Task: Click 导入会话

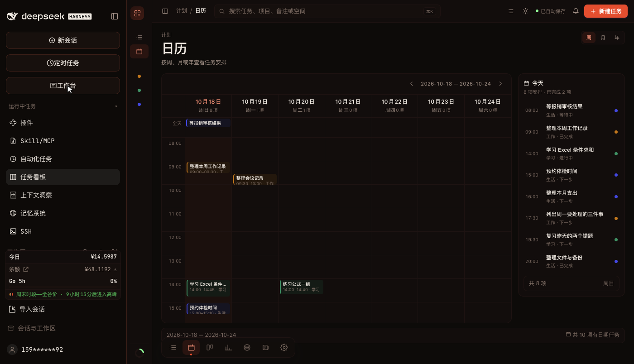Action: coord(63,309)
